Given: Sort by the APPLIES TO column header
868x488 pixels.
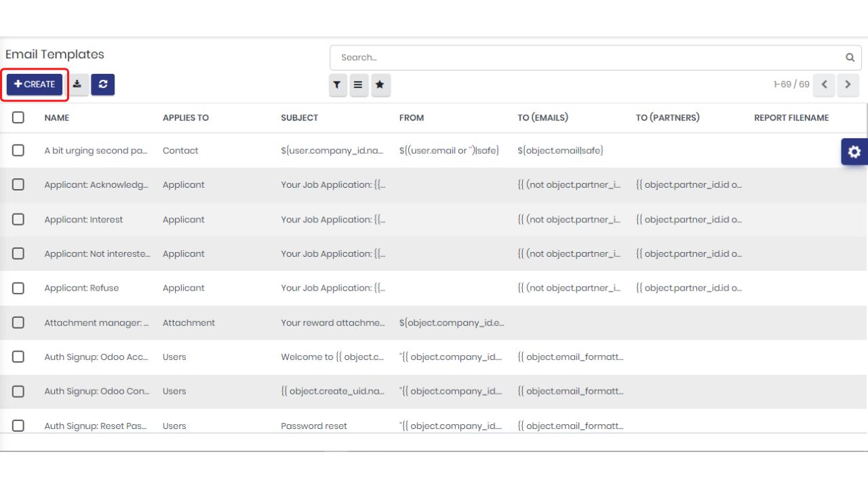Looking at the screenshot, I should coord(186,118).
